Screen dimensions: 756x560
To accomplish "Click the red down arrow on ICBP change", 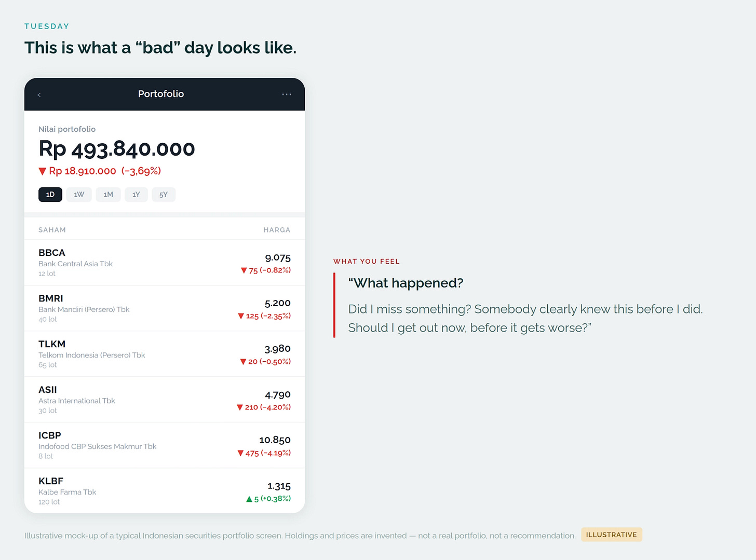I will pos(240,453).
